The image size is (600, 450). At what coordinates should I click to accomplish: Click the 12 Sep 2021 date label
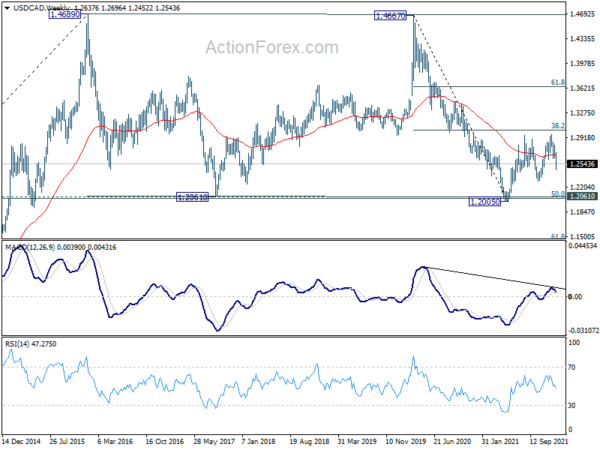click(549, 441)
